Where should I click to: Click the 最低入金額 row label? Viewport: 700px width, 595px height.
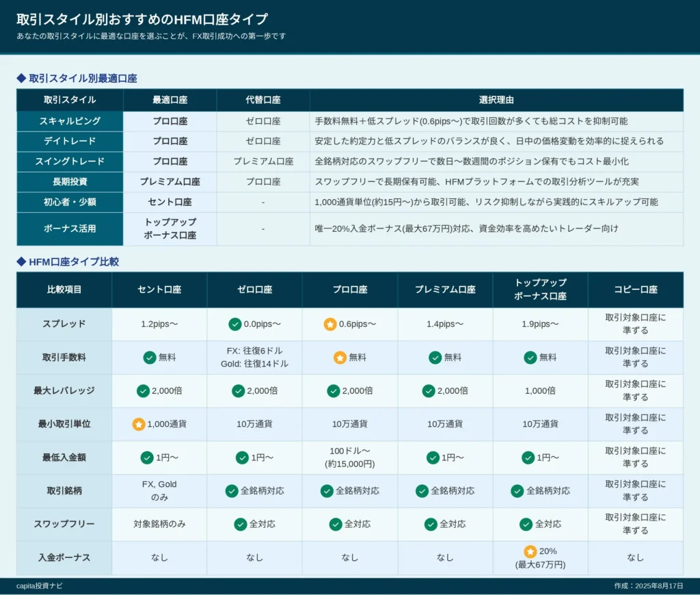click(x=64, y=458)
